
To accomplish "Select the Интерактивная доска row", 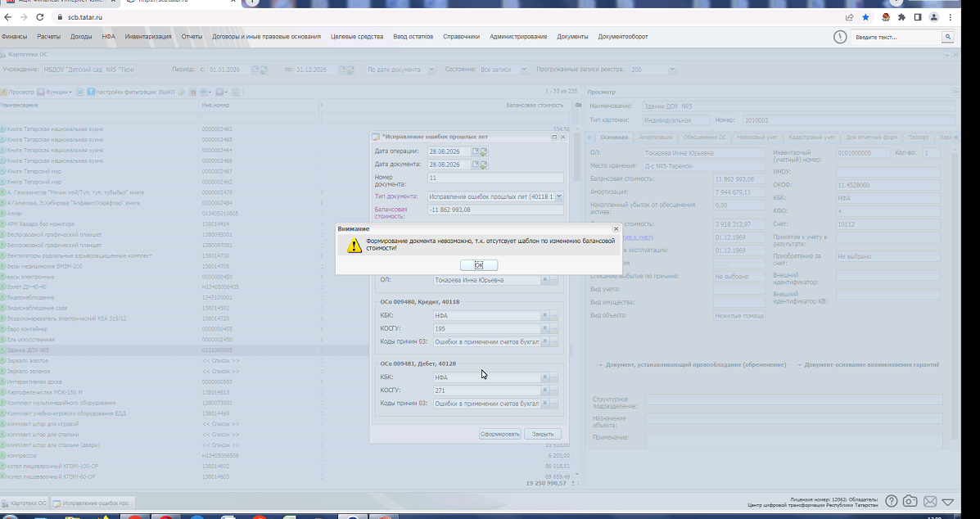I will [285, 381].
